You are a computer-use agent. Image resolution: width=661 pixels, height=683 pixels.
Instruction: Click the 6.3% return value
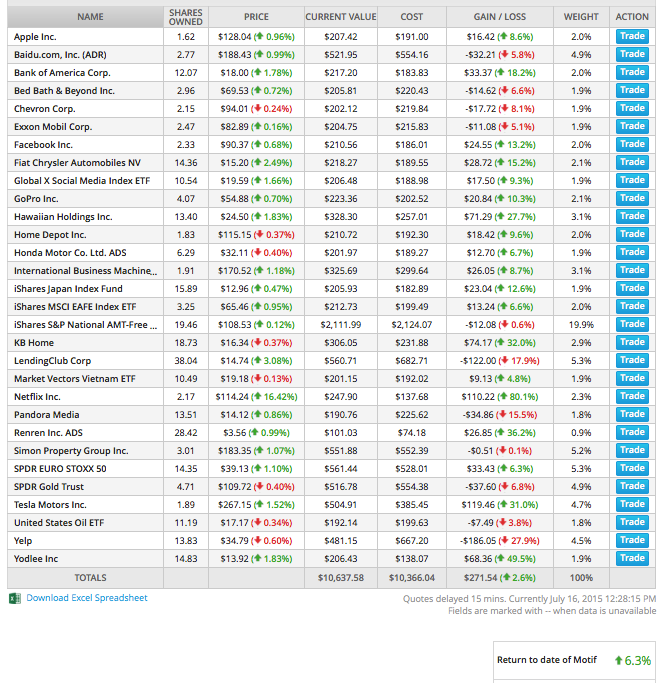(x=633, y=661)
